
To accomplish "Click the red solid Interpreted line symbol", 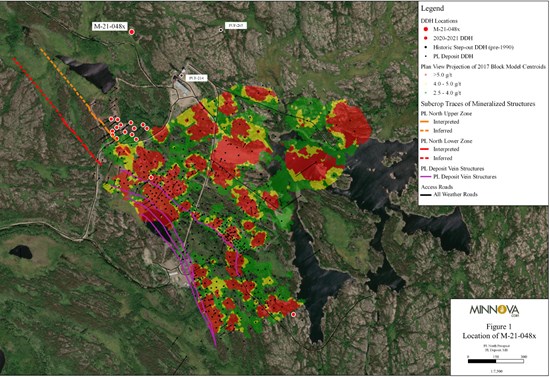I will pos(425,149).
